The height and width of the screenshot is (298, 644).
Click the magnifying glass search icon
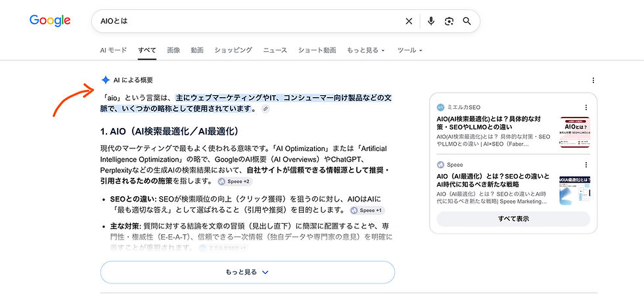tap(467, 22)
